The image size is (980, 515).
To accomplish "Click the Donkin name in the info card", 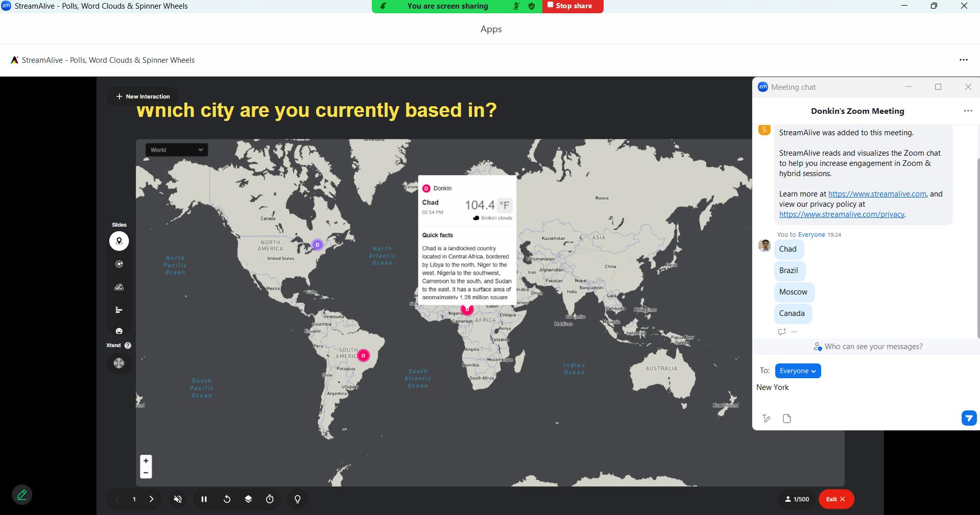I will click(442, 188).
